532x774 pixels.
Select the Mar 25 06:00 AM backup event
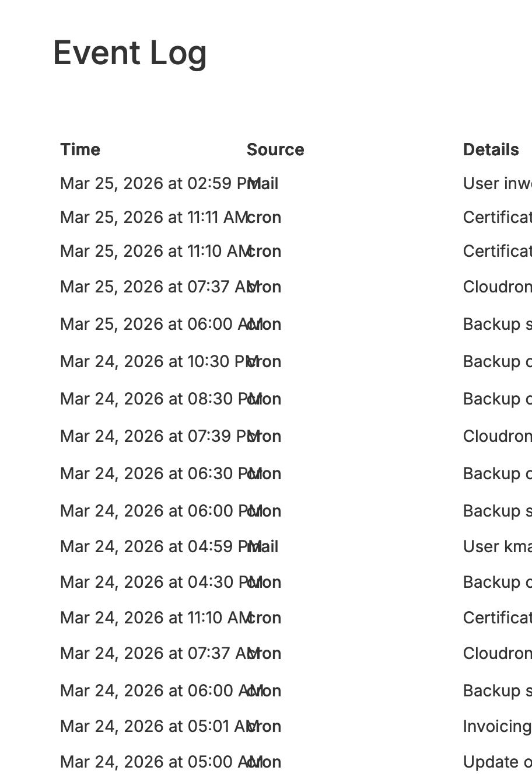click(497, 325)
